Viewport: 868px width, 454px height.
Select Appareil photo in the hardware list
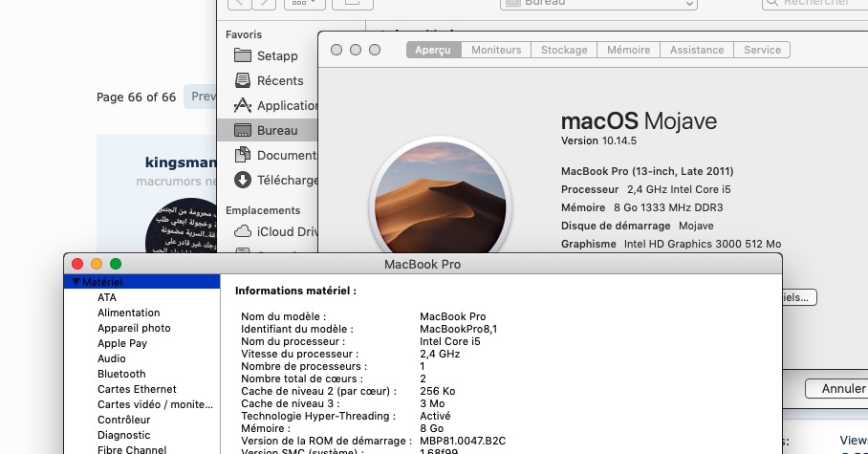(134, 328)
